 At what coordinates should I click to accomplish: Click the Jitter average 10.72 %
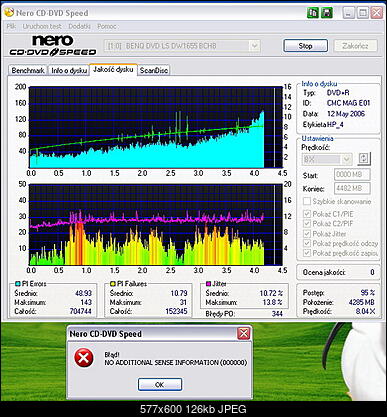click(271, 293)
